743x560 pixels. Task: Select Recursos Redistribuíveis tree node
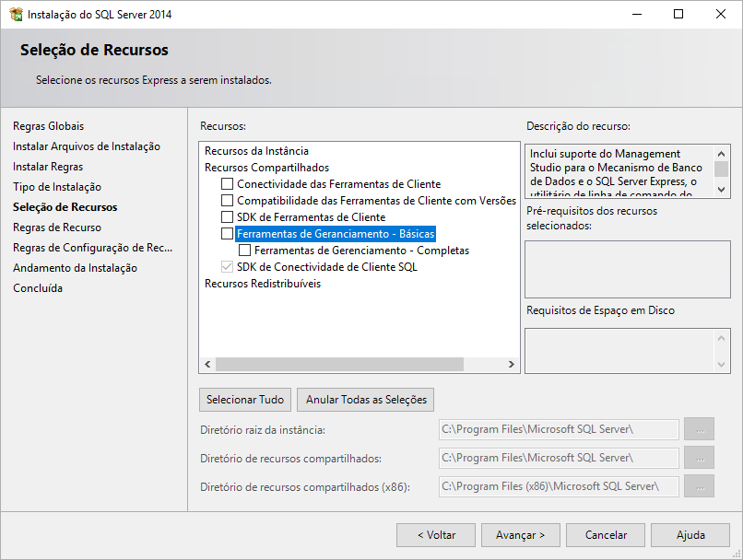pyautogui.click(x=263, y=284)
